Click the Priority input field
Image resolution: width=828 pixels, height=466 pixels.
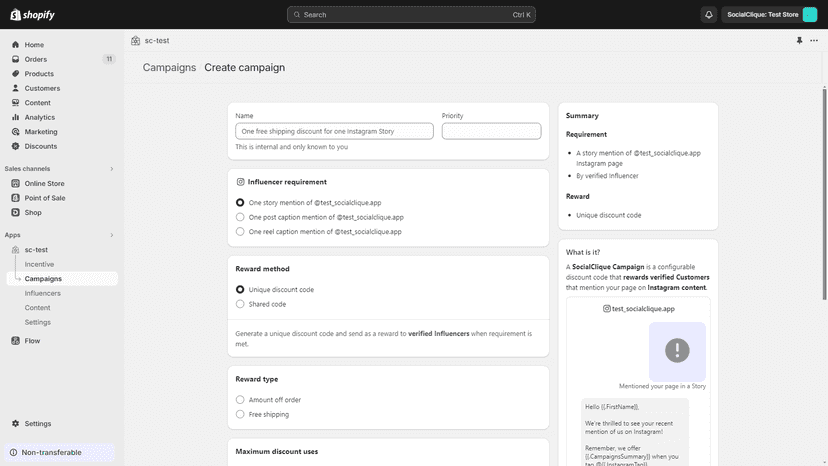point(491,131)
